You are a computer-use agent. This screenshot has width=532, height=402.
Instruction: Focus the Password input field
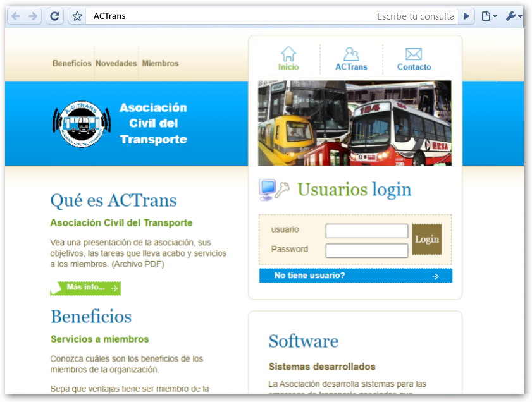(367, 250)
